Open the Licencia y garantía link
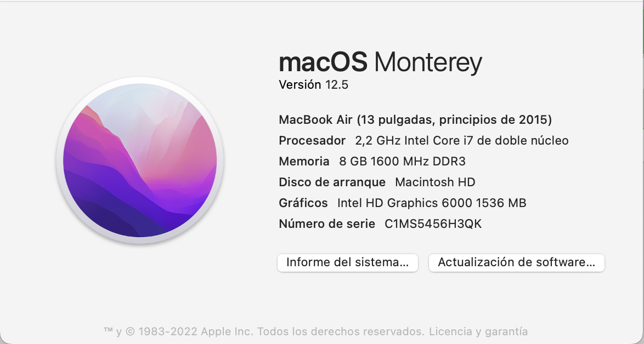The image size is (644, 344). click(478, 331)
